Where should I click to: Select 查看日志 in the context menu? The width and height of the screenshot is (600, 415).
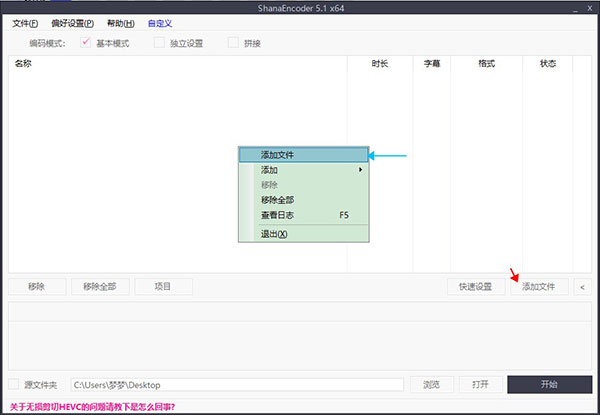[303, 215]
